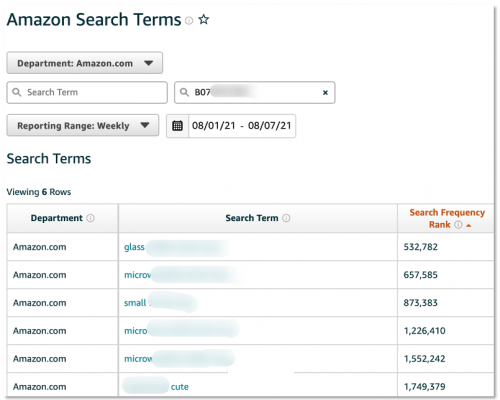This screenshot has width=500, height=400.
Task: Sort by Search Frequency Rank header text
Action: [x=447, y=218]
